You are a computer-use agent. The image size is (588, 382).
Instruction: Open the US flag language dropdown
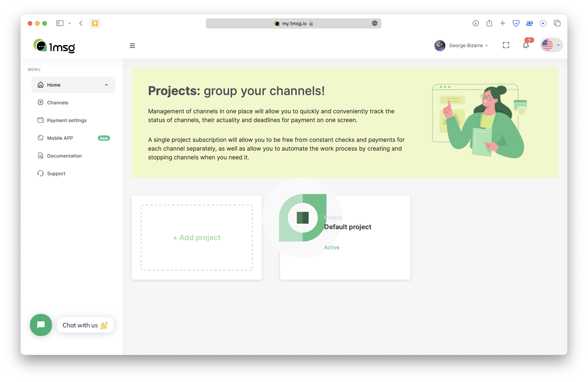[551, 45]
